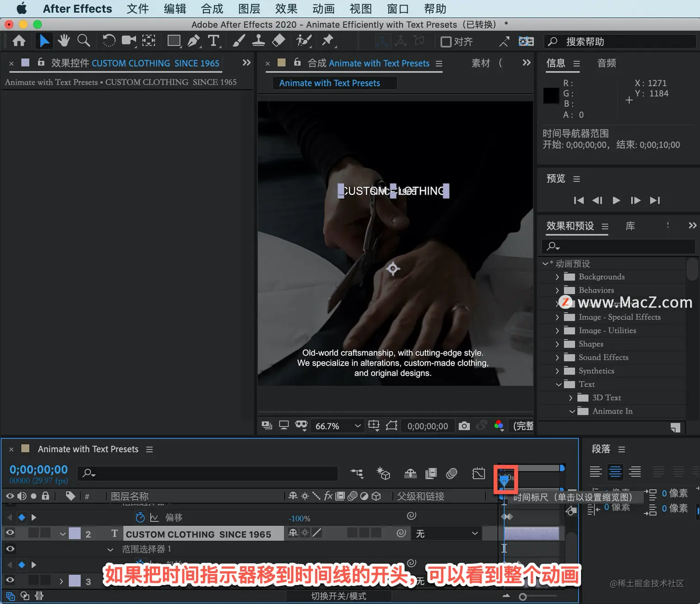Image resolution: width=700 pixels, height=604 pixels.
Task: Toggle shy switch on CUSTOM CLOTHING layer
Action: point(293,533)
